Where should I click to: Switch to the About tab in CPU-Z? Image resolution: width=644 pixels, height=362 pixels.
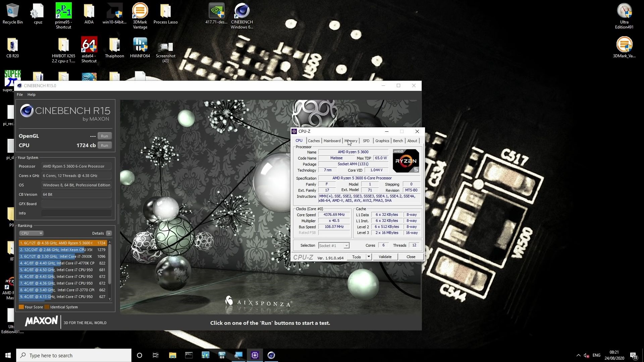[x=412, y=141]
